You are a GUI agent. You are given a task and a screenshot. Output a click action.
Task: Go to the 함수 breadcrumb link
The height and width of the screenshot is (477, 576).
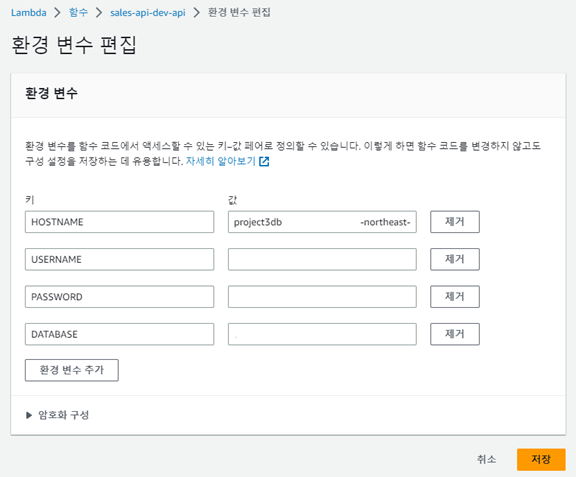click(78, 13)
